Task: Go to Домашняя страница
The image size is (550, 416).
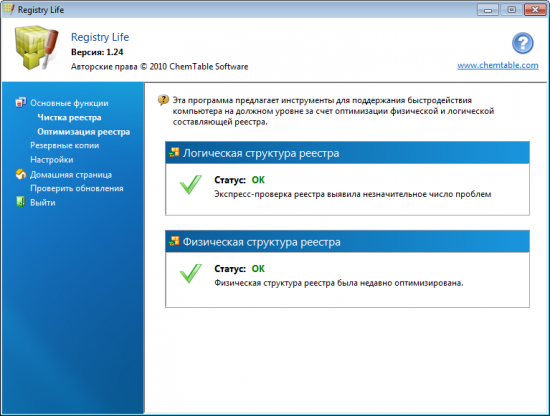Action: tap(71, 175)
